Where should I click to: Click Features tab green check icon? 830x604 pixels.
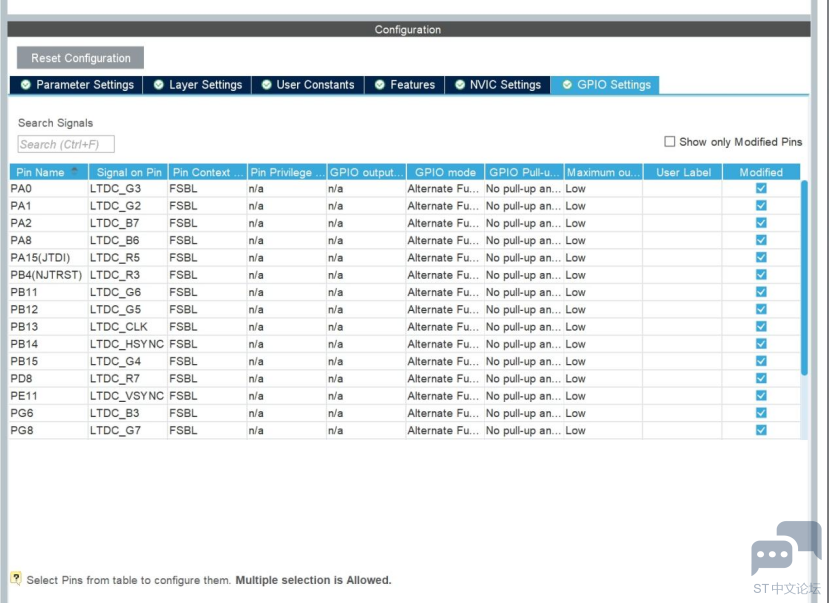point(380,85)
